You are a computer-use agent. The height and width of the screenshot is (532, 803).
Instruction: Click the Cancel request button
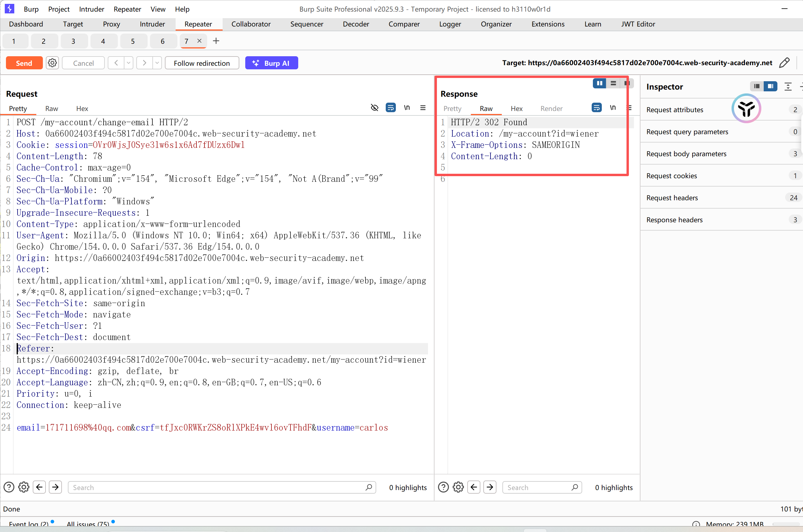(x=83, y=63)
